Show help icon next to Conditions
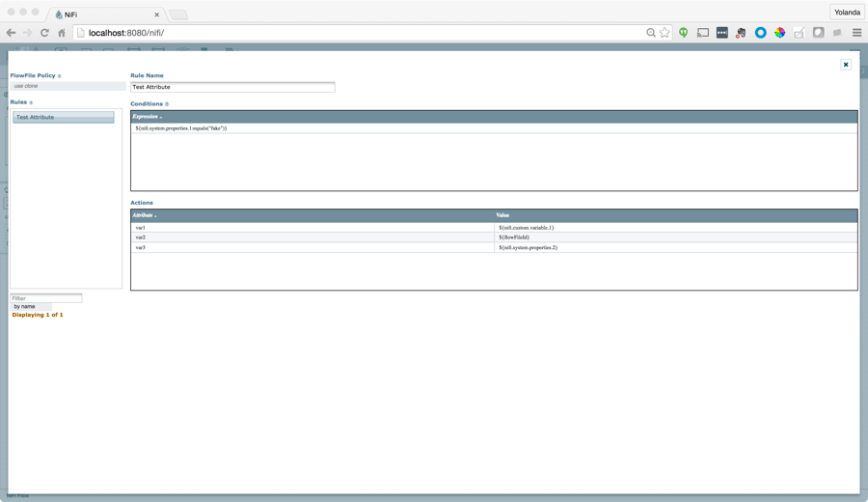868x502 pixels. pyautogui.click(x=167, y=104)
